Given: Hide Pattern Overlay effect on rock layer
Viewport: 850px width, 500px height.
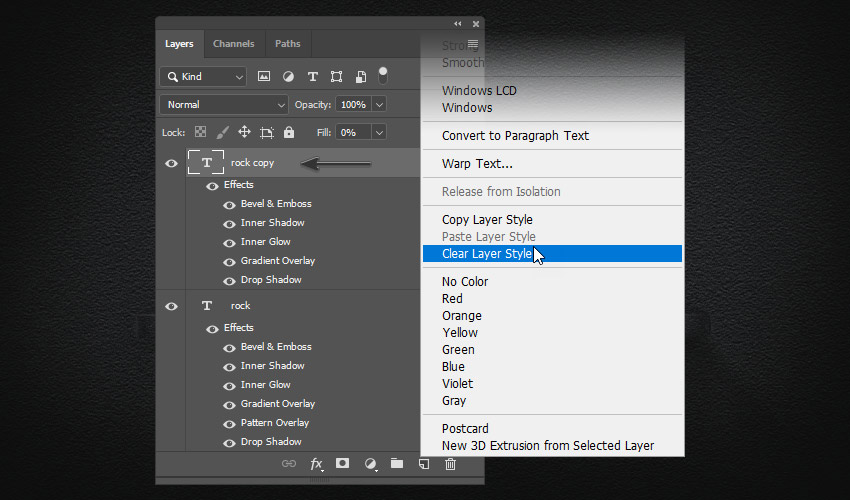Looking at the screenshot, I should 229,423.
